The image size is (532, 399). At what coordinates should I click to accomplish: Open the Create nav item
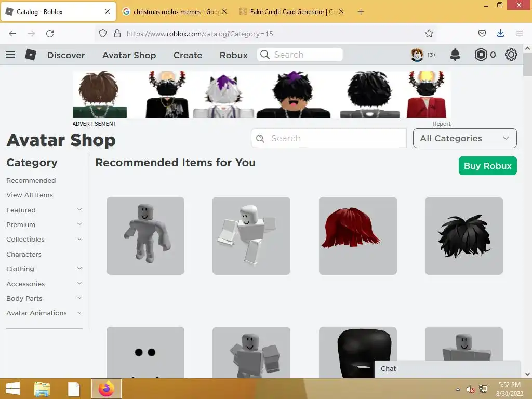[188, 55]
